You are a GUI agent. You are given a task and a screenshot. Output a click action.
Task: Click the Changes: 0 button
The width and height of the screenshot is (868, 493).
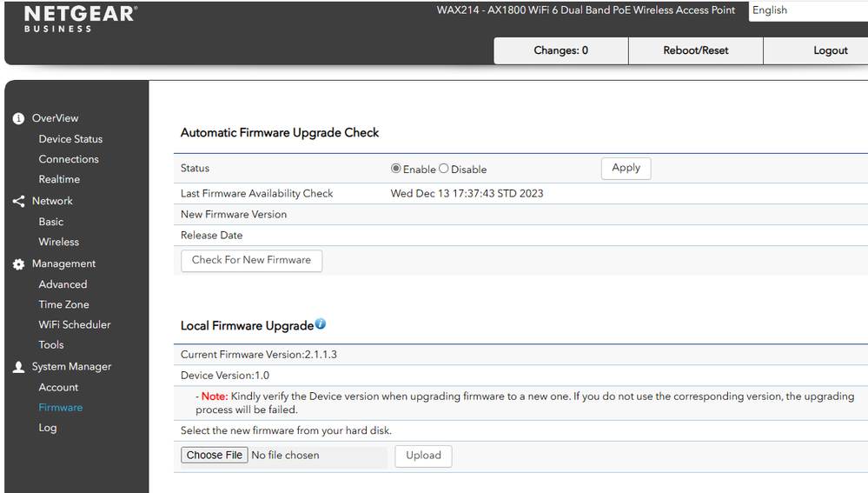click(x=560, y=51)
